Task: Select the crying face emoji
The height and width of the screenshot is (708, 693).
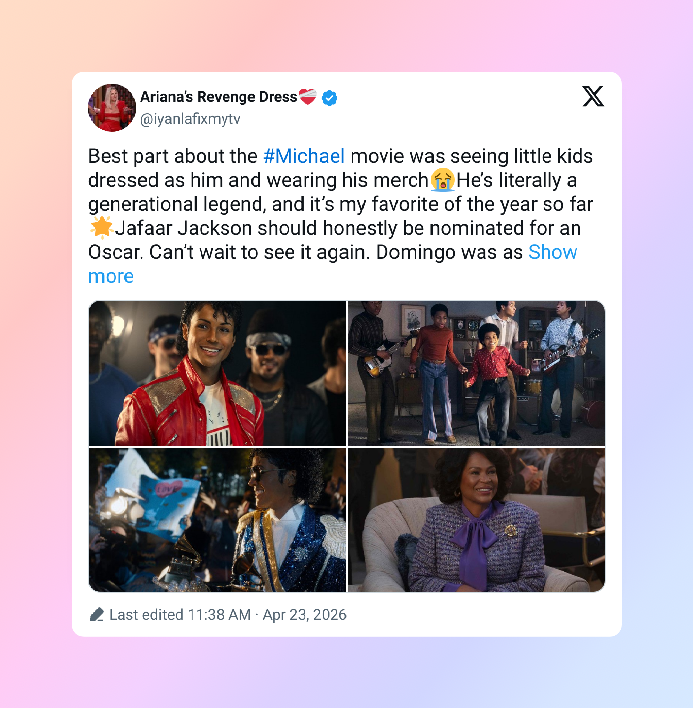Action: (x=442, y=180)
